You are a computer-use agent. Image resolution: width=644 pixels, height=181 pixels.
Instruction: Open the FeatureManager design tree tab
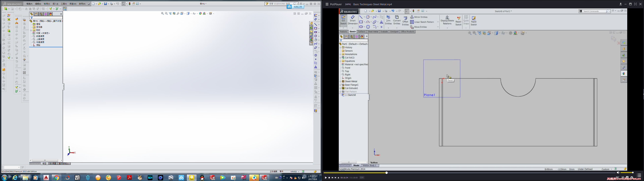[x=32, y=14]
